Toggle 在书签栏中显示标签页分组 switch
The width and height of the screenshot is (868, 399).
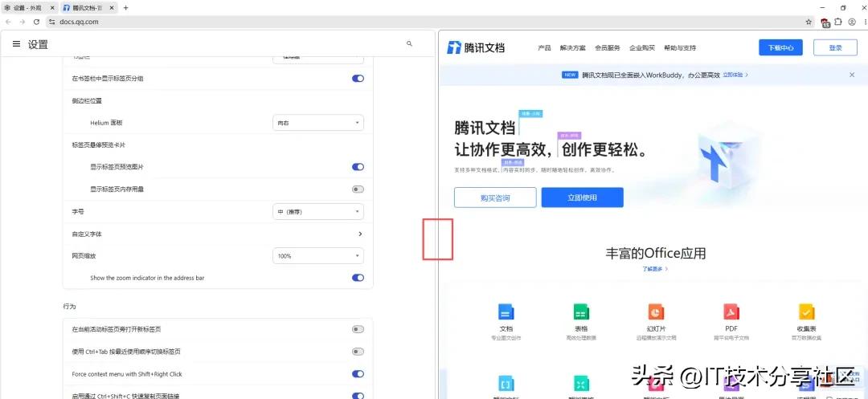click(x=358, y=79)
